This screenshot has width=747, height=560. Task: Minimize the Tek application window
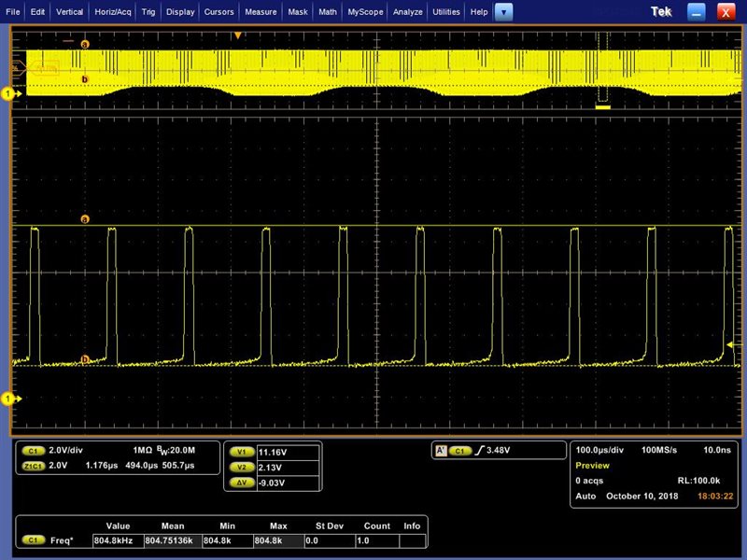(x=696, y=12)
